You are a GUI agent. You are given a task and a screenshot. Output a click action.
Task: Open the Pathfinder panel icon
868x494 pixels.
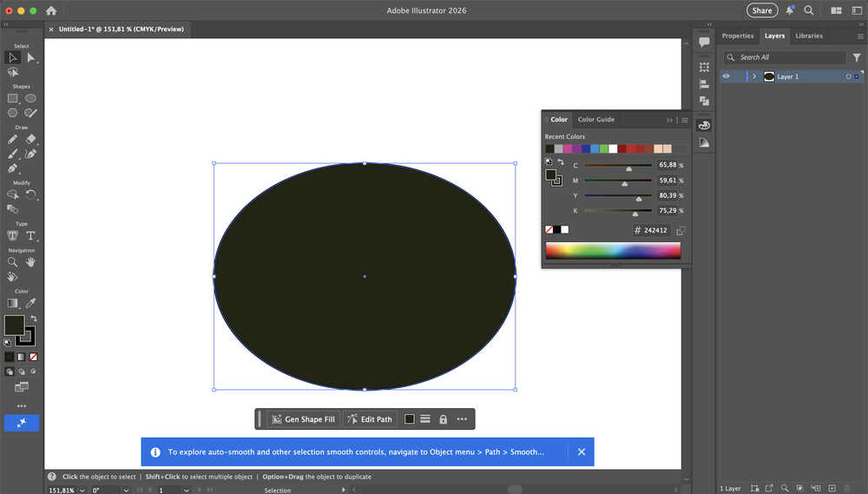click(x=704, y=101)
